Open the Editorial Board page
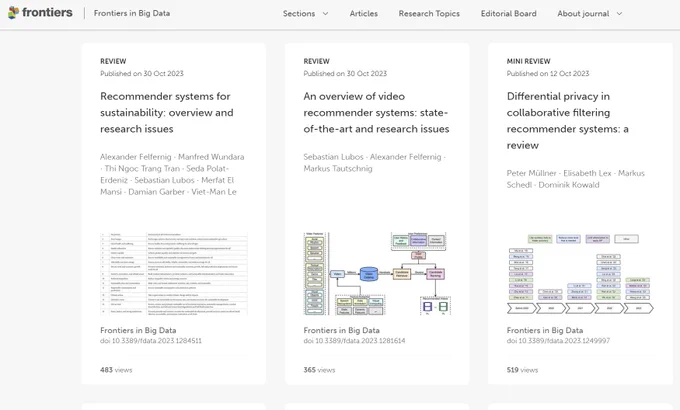 508,13
